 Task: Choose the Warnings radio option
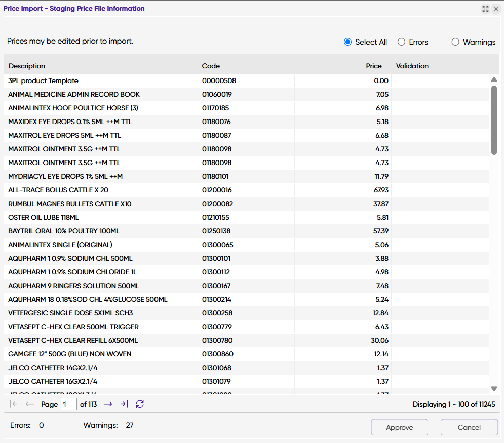coord(455,42)
